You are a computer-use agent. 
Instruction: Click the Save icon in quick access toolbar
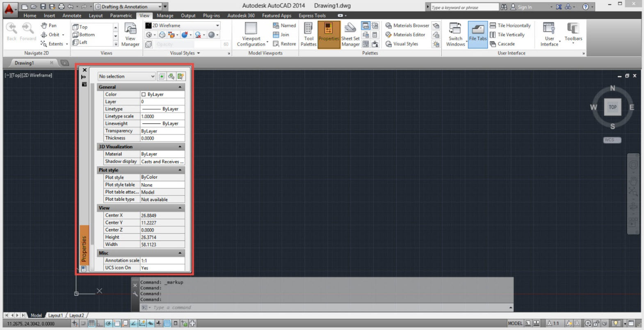point(43,7)
